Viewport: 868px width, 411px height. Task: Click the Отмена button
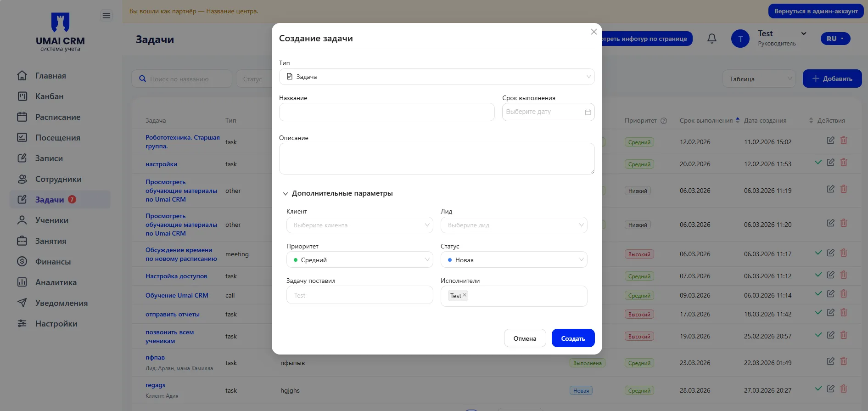click(x=525, y=338)
